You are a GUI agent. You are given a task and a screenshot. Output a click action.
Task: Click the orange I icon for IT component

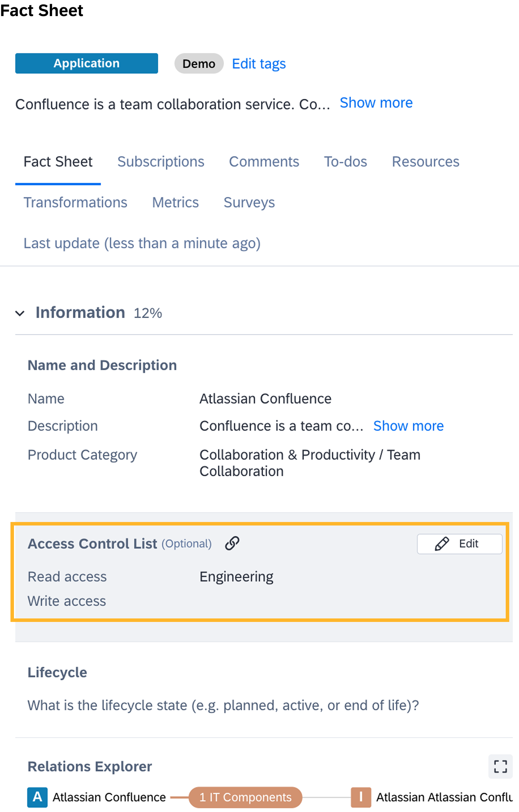pos(361,797)
